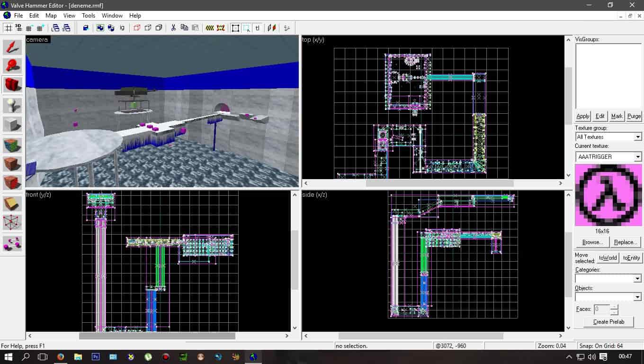
Task: Click the top view scrollbar down arrow
Action: pyautogui.click(x=569, y=175)
